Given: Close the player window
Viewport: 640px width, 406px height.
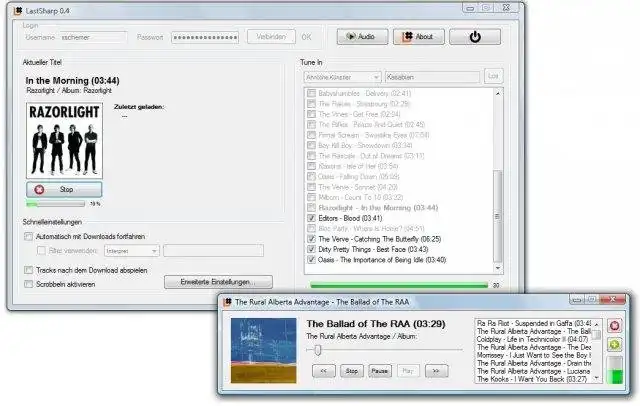Looking at the screenshot, I should pos(612,300).
